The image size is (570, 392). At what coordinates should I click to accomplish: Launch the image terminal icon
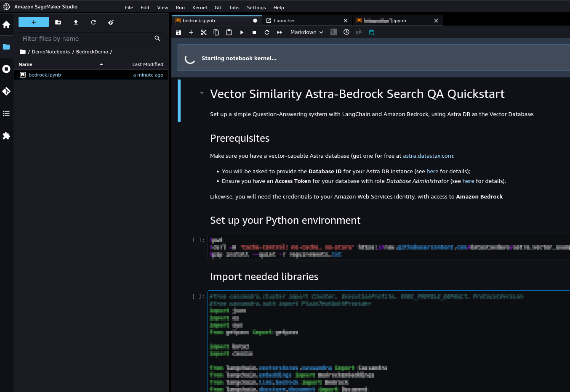(x=334, y=32)
